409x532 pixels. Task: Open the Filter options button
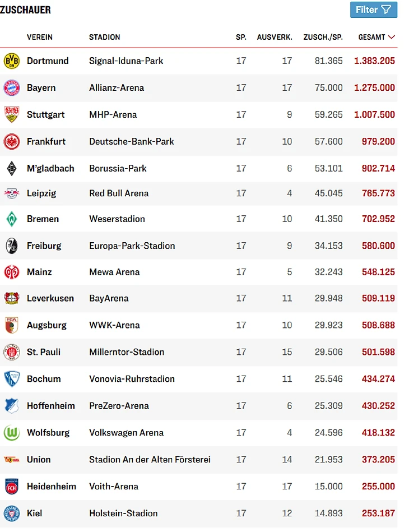[x=373, y=10]
